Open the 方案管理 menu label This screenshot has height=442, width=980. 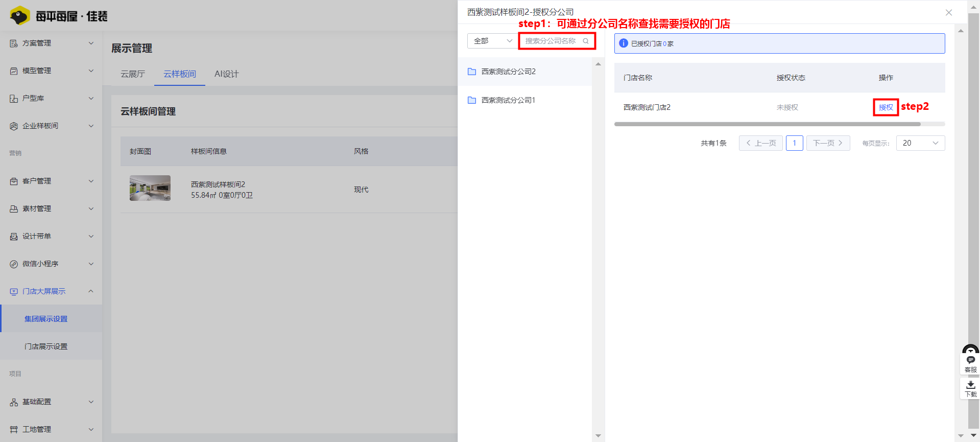[37, 43]
